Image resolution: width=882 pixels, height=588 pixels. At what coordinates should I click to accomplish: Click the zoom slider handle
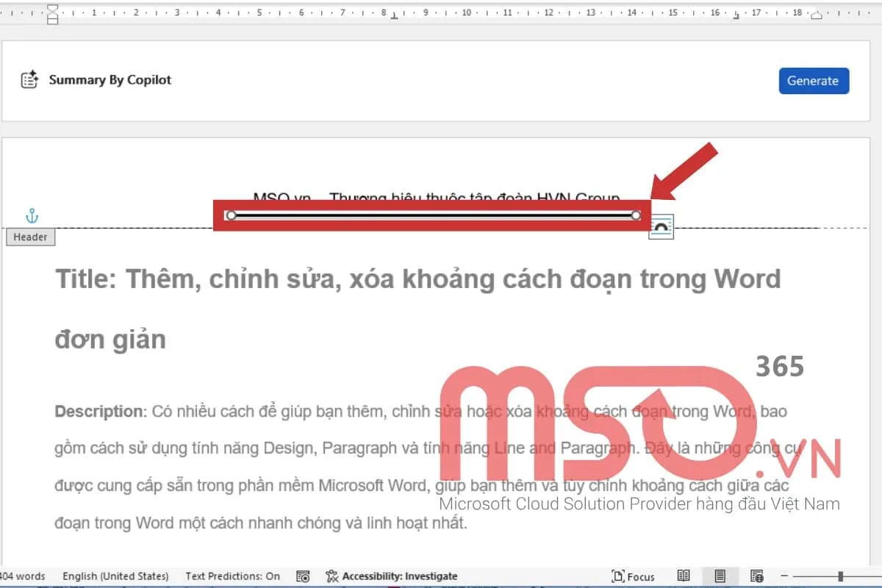pyautogui.click(x=840, y=576)
